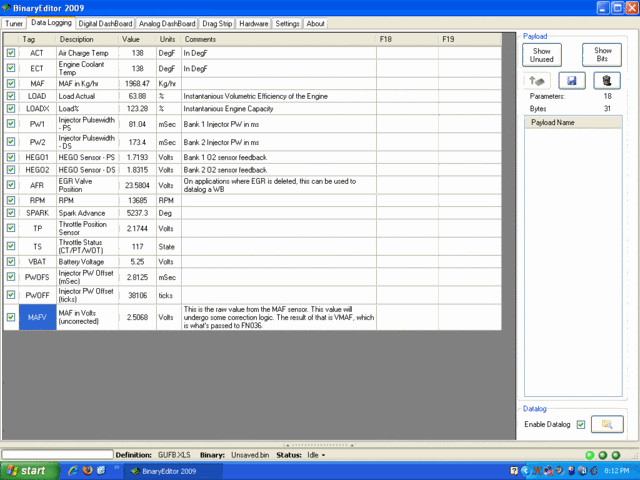The height and width of the screenshot is (480, 640).
Task: Click the system clock 8:12 PM
Action: point(617,471)
